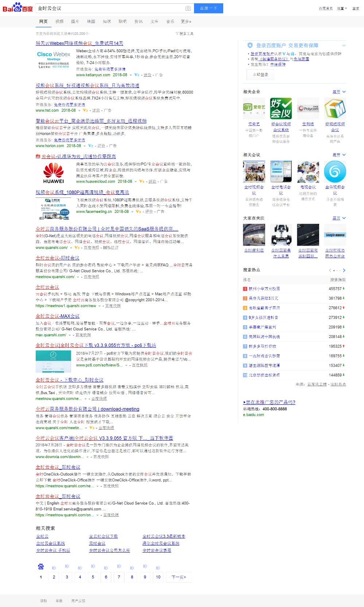The width and height of the screenshot is (364, 607).
Task: Open the 全时四驱是什么意思 chassis thumbnail
Action: pyautogui.click(x=281, y=235)
